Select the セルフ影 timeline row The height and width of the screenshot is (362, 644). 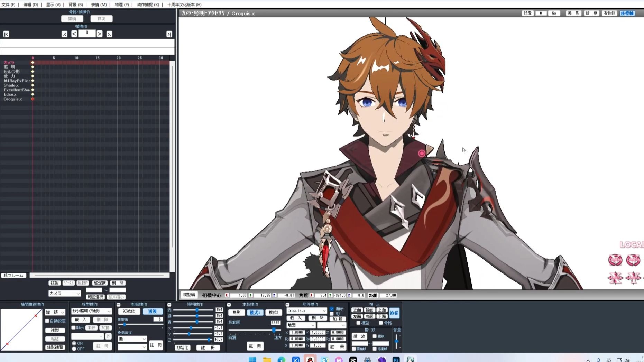12,72
